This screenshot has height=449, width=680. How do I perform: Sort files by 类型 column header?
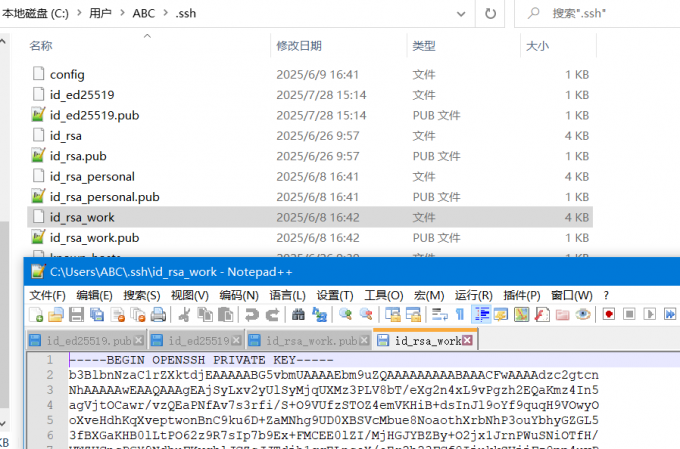pos(424,46)
